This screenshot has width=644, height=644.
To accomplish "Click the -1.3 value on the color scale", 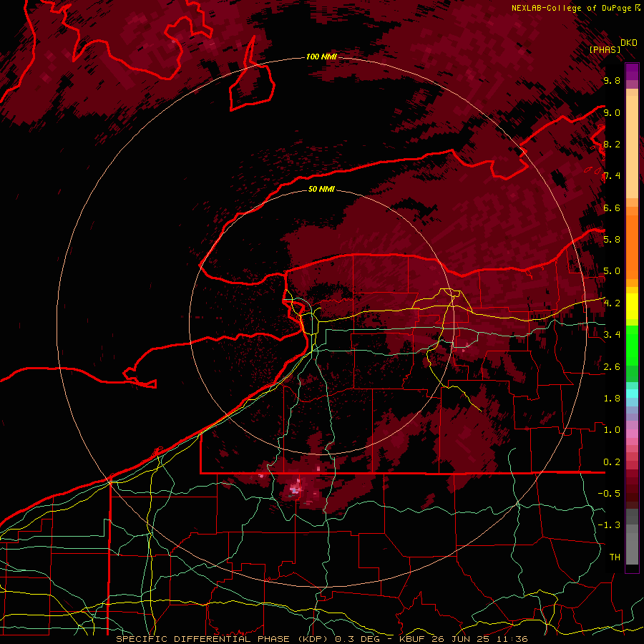I will pos(609,525).
